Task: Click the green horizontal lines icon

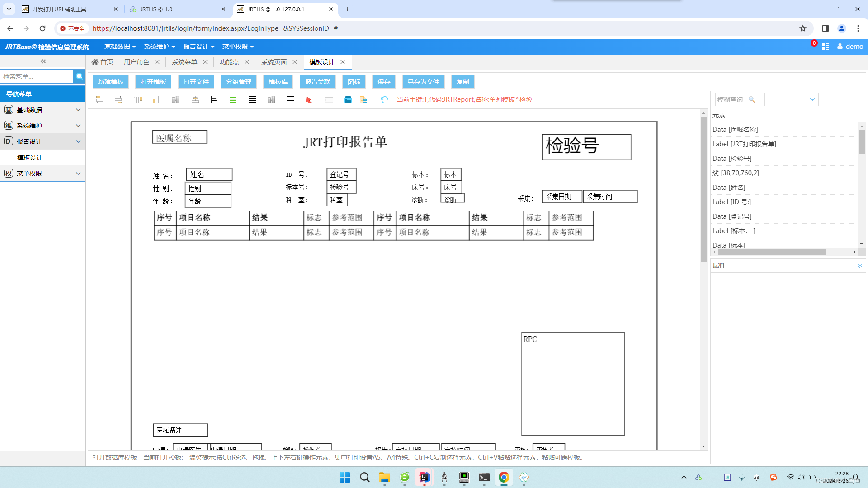Action: coord(233,100)
